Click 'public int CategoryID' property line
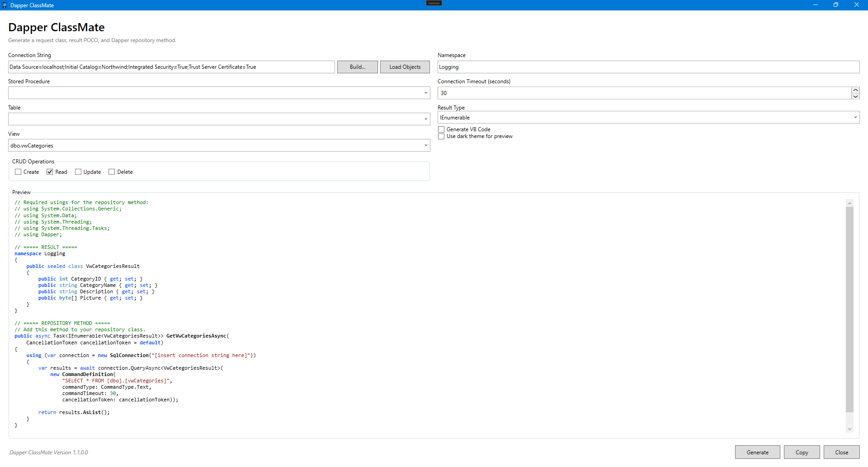 90,279
